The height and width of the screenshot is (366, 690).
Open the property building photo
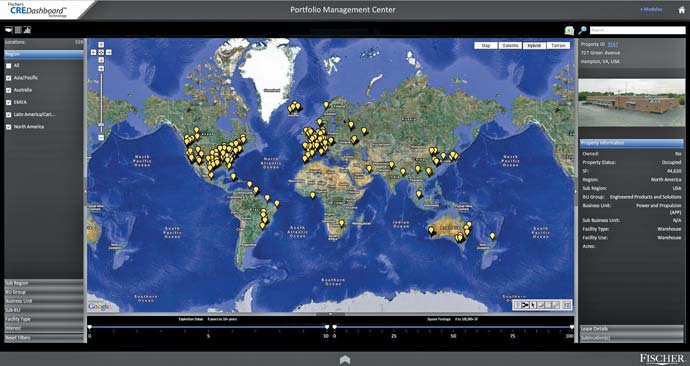[631, 103]
